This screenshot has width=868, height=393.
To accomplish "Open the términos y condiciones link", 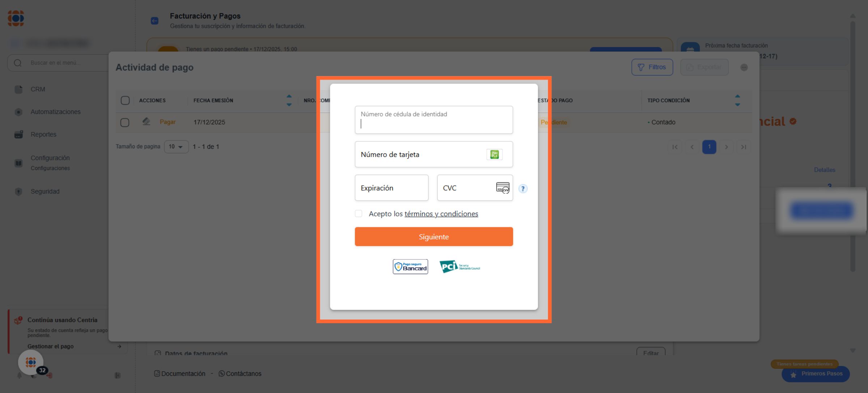I will 441,214.
